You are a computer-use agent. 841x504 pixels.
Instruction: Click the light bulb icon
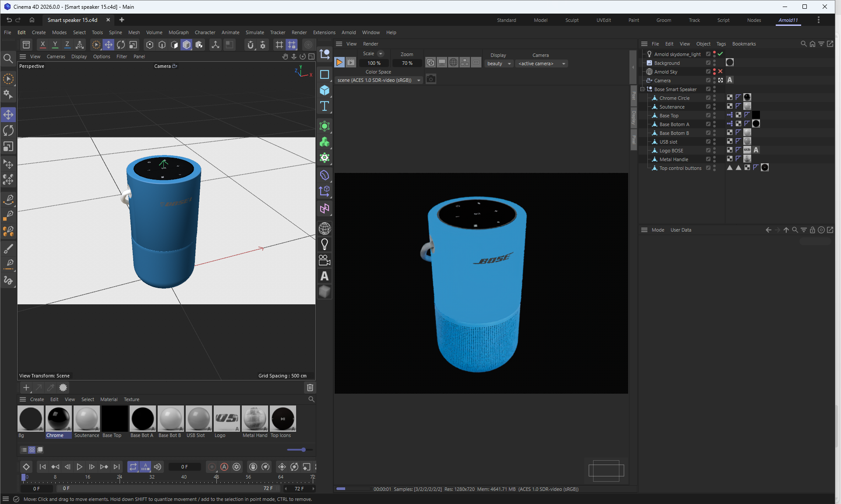pyautogui.click(x=325, y=244)
